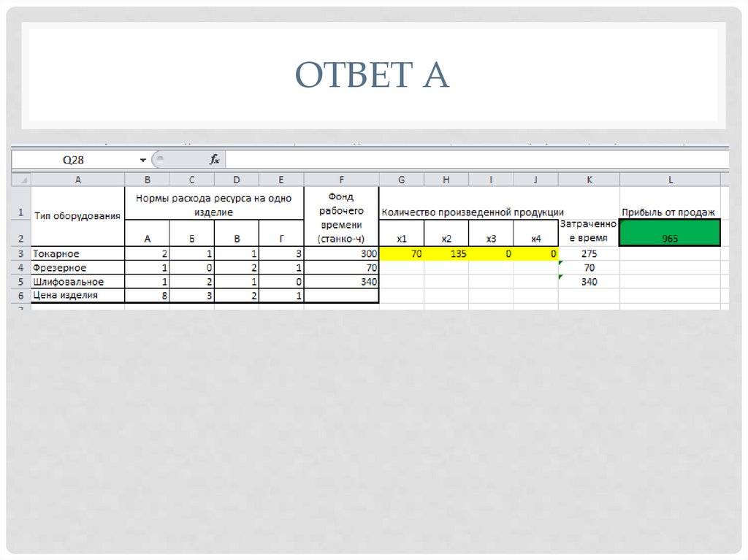748x560 pixels.
Task: Select row header 6
Action: pyautogui.click(x=21, y=296)
